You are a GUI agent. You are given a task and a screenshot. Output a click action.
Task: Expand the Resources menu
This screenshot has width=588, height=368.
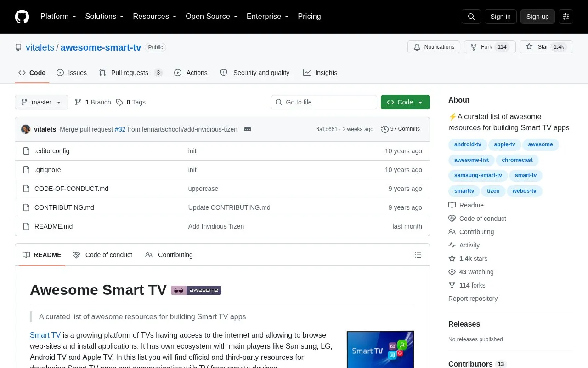click(x=155, y=17)
